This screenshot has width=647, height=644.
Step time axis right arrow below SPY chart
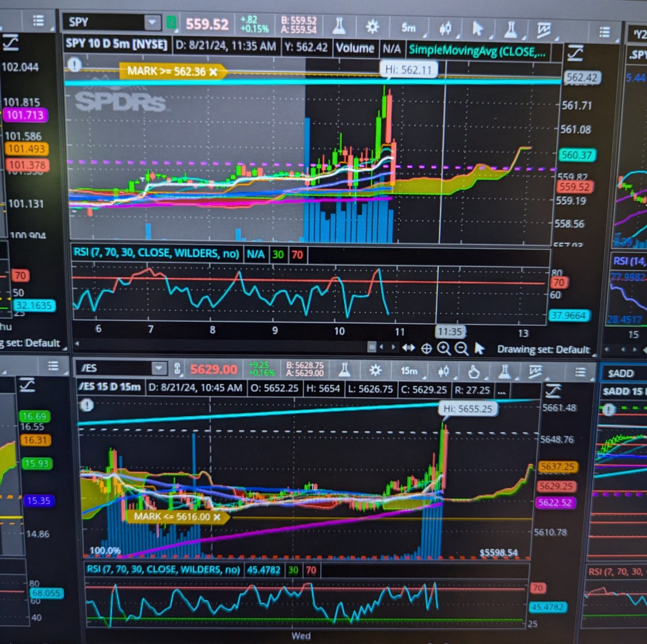393,347
